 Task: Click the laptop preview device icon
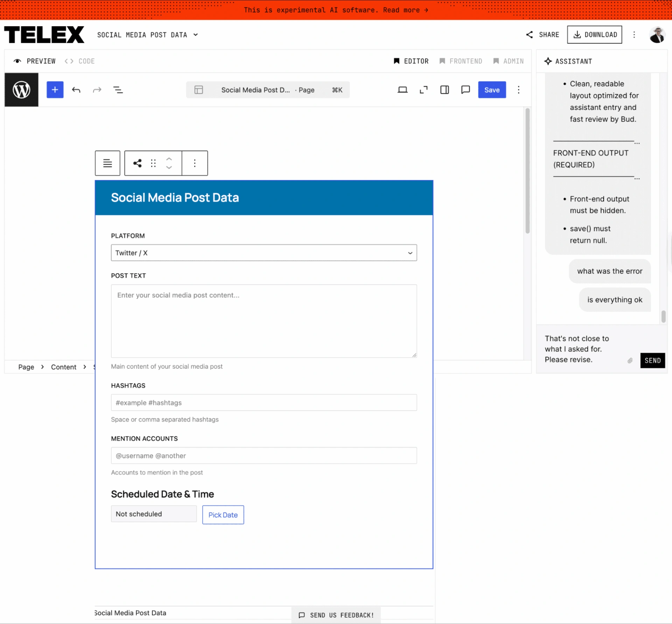tap(402, 90)
